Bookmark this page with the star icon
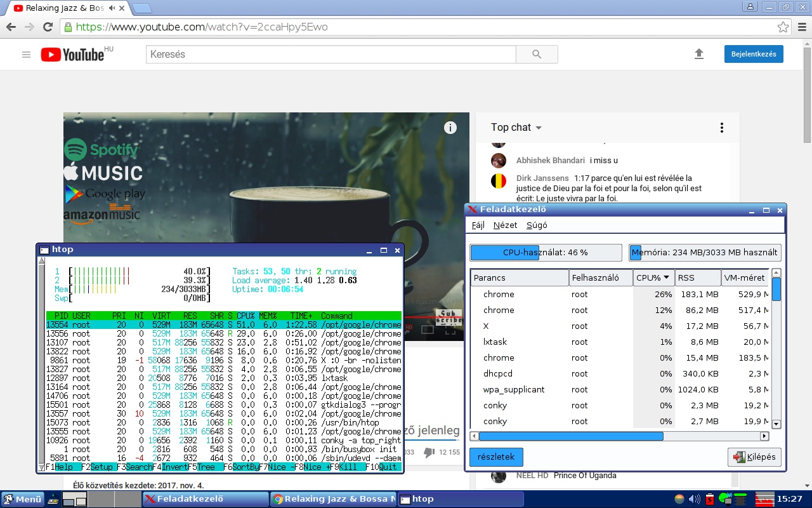This screenshot has height=508, width=812. [783, 27]
